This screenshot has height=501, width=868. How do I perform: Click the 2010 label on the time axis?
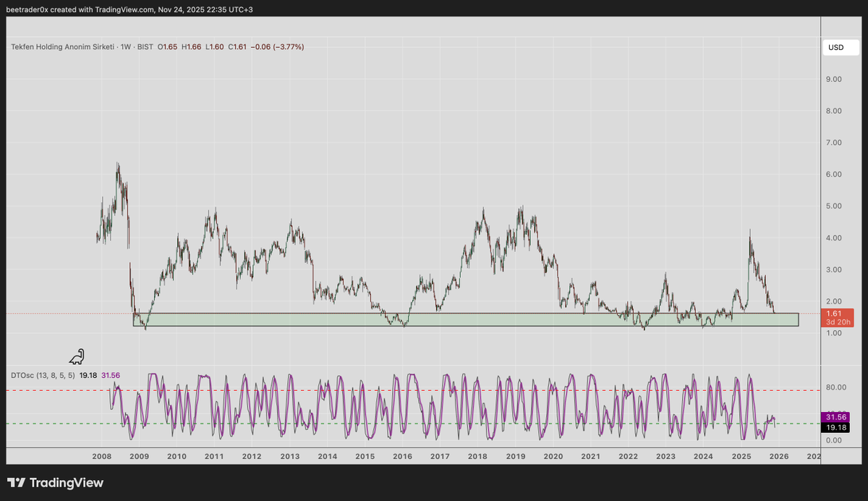tap(176, 457)
